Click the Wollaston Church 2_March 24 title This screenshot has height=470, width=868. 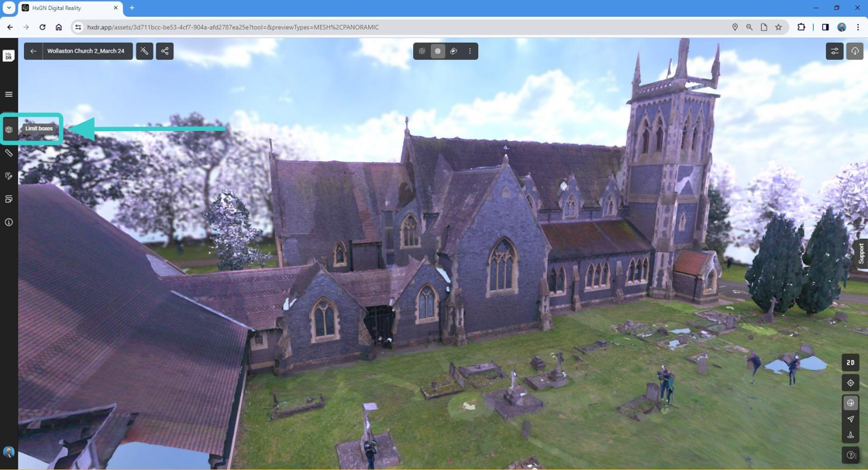tap(86, 51)
